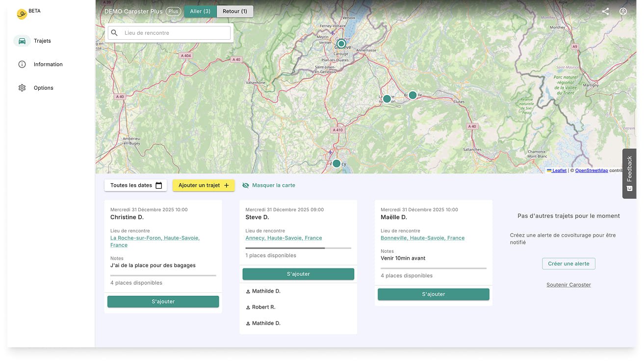Viewport: 644px width, 362px height.
Task: Open the Options gear icon
Action: pos(22,88)
